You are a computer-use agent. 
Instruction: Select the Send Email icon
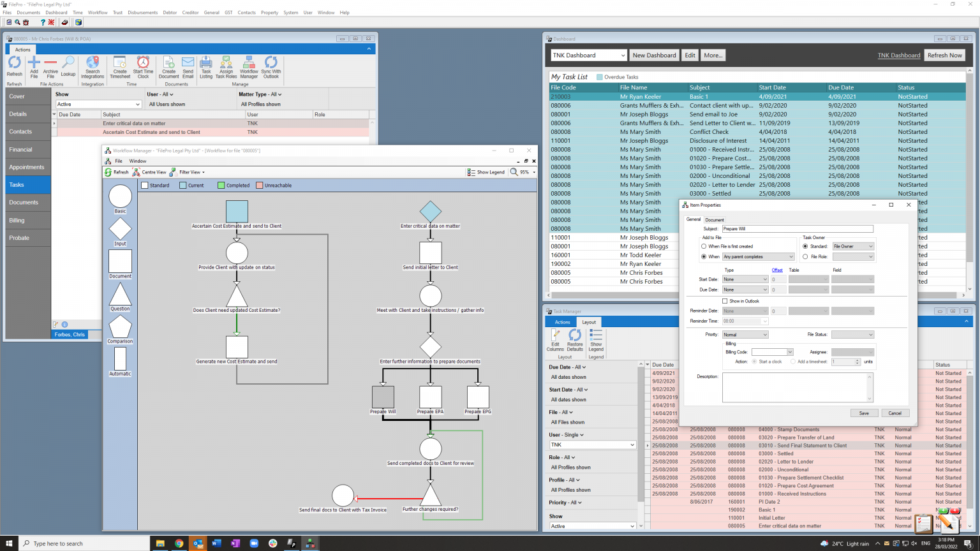click(187, 67)
